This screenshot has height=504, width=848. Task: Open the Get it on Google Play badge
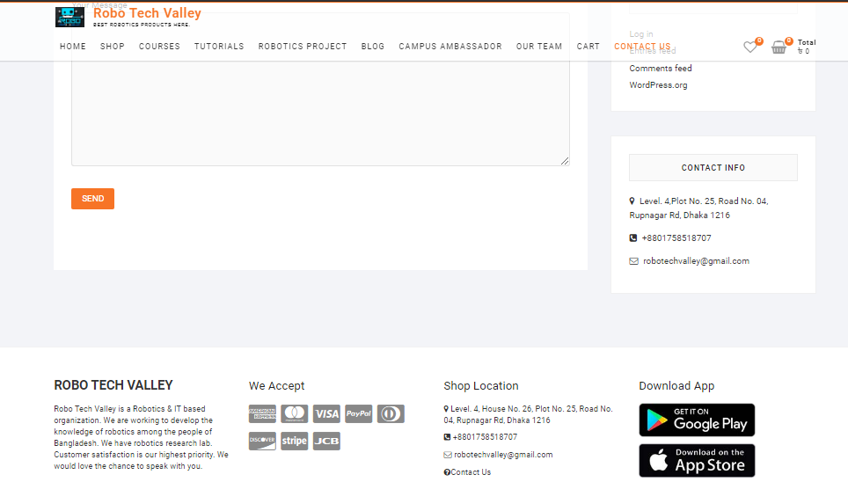click(697, 420)
